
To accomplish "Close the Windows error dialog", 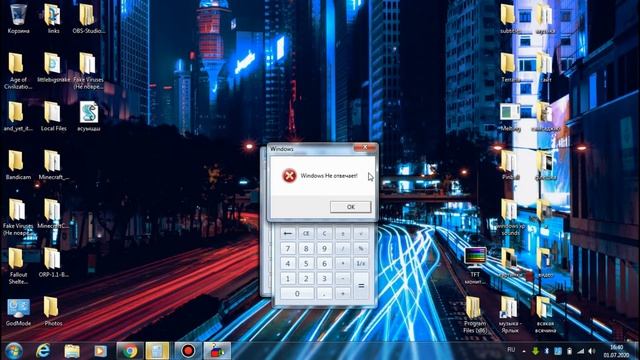I will 365,147.
